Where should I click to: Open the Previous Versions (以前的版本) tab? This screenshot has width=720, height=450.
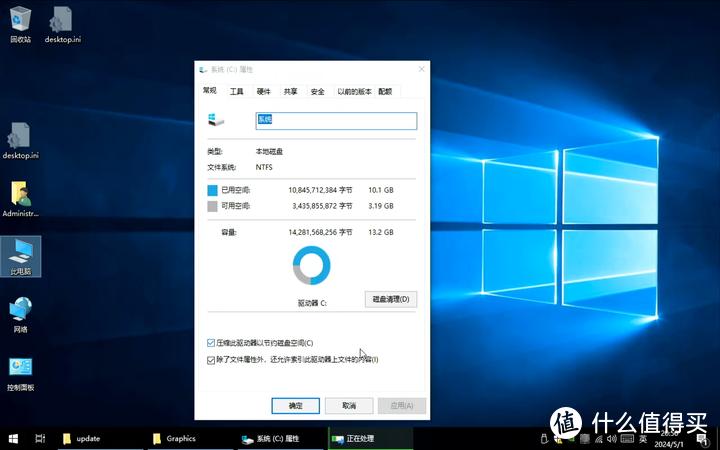(x=354, y=91)
